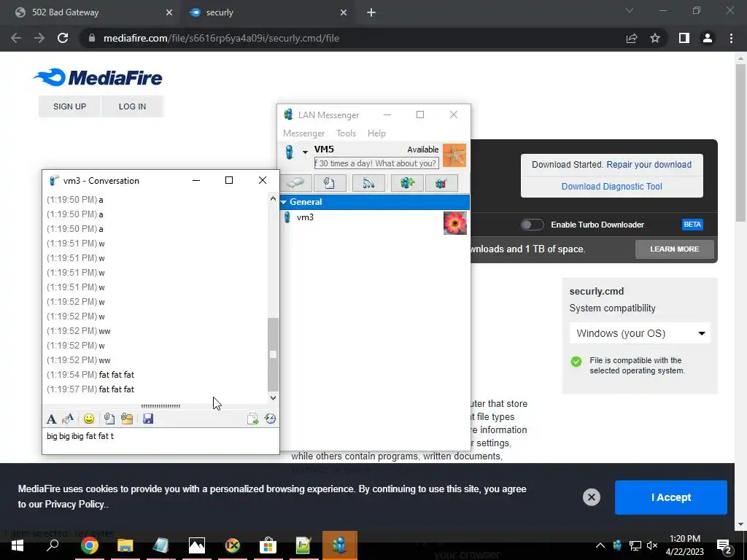Toggle the browser side panel icon
This screenshot has height=560, width=747.
click(684, 38)
